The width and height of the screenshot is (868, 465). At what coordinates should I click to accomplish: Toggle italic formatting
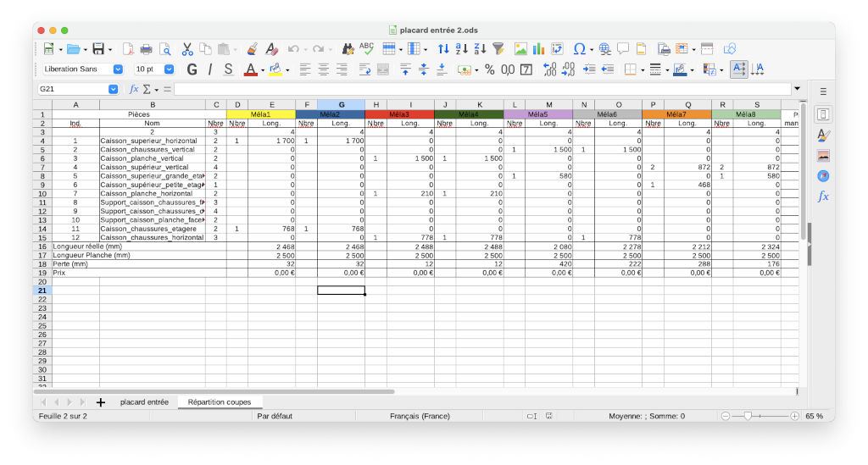[210, 69]
